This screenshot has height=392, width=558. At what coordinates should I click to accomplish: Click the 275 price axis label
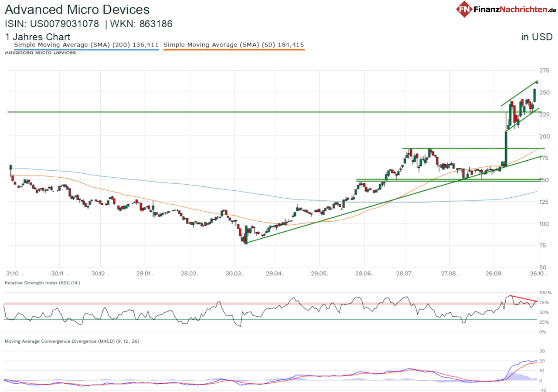tap(544, 71)
